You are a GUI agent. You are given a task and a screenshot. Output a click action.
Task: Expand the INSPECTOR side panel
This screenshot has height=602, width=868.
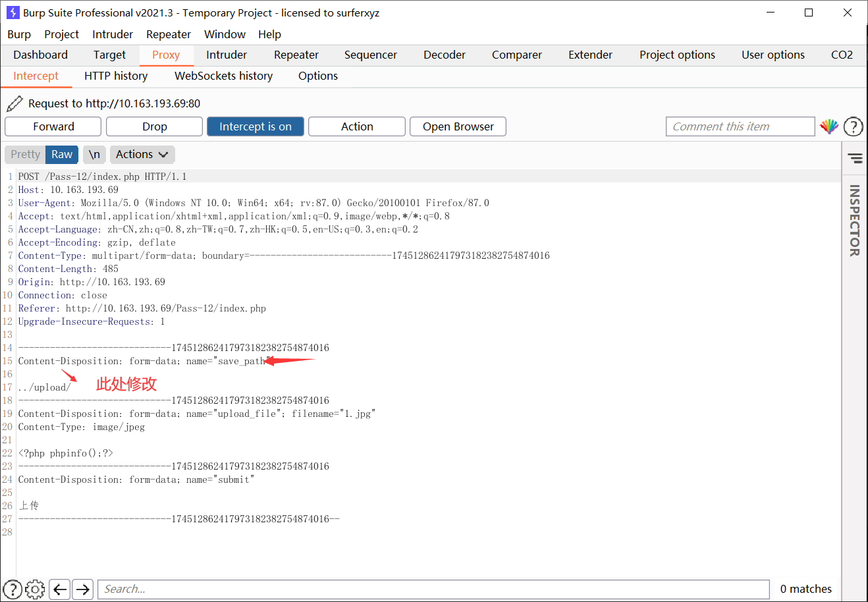point(855,220)
